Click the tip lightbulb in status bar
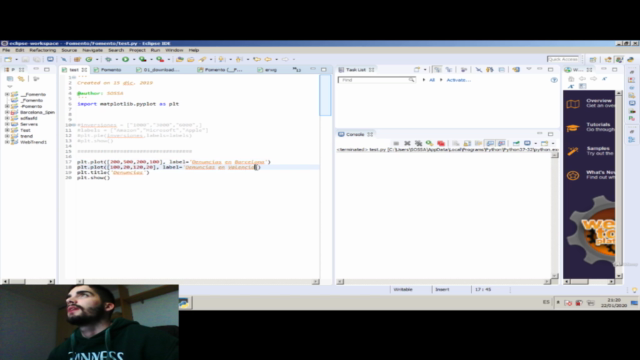The width and height of the screenshot is (640, 360). [634, 290]
